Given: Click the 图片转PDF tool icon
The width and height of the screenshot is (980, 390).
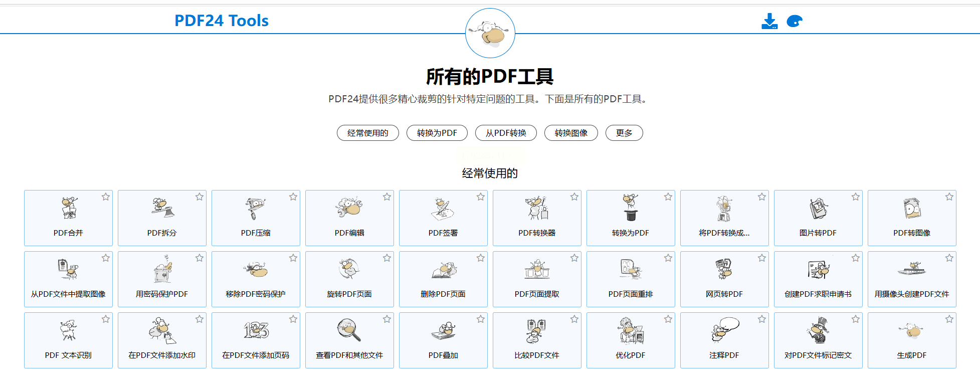Looking at the screenshot, I should click(818, 209).
